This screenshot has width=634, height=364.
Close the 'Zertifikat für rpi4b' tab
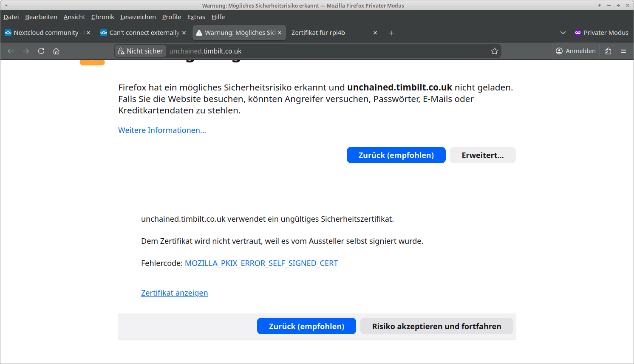pyautogui.click(x=375, y=33)
